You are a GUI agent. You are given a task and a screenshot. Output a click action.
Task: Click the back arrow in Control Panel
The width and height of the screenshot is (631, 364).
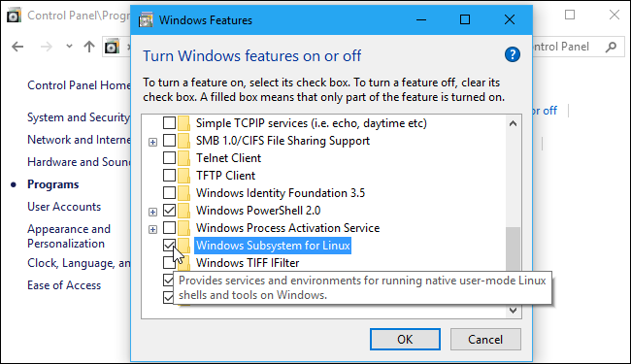tap(17, 47)
